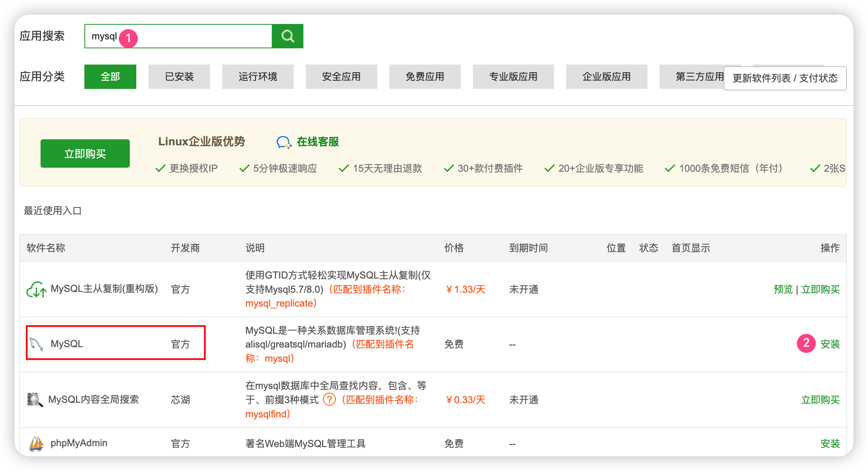The width and height of the screenshot is (868, 471).
Task: Select the 全部 category tab
Action: [110, 77]
